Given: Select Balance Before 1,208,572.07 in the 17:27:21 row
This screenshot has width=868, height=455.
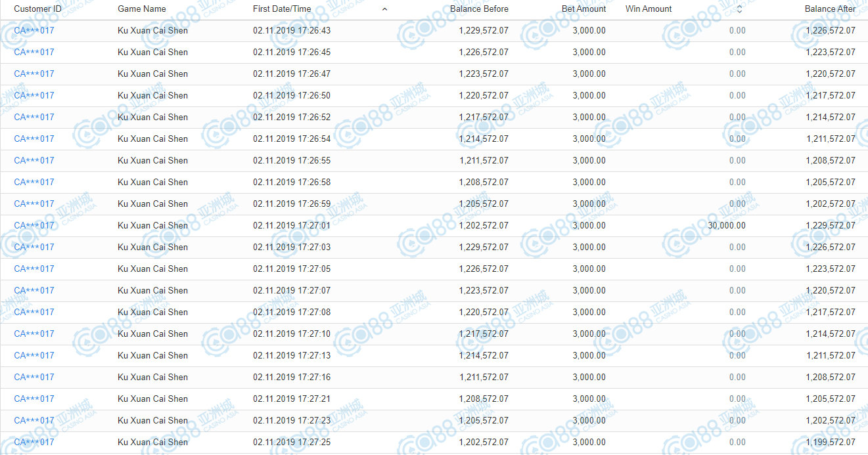Looking at the screenshot, I should coord(484,399).
